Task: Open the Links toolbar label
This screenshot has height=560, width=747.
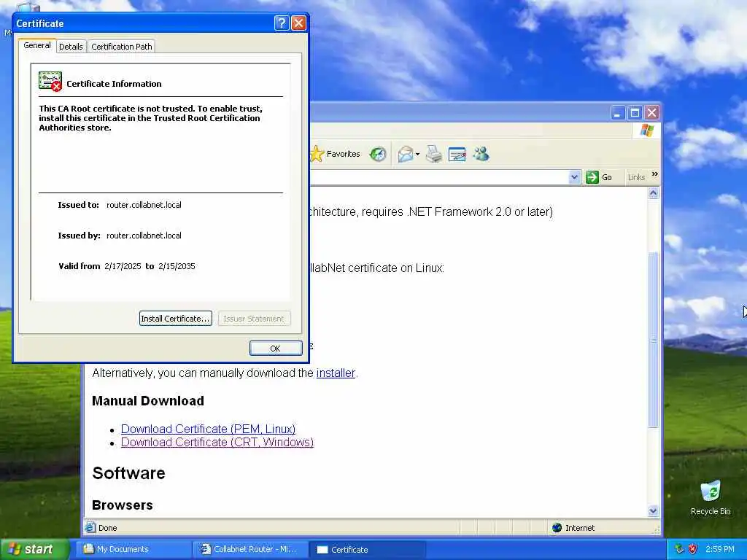Action: (636, 177)
